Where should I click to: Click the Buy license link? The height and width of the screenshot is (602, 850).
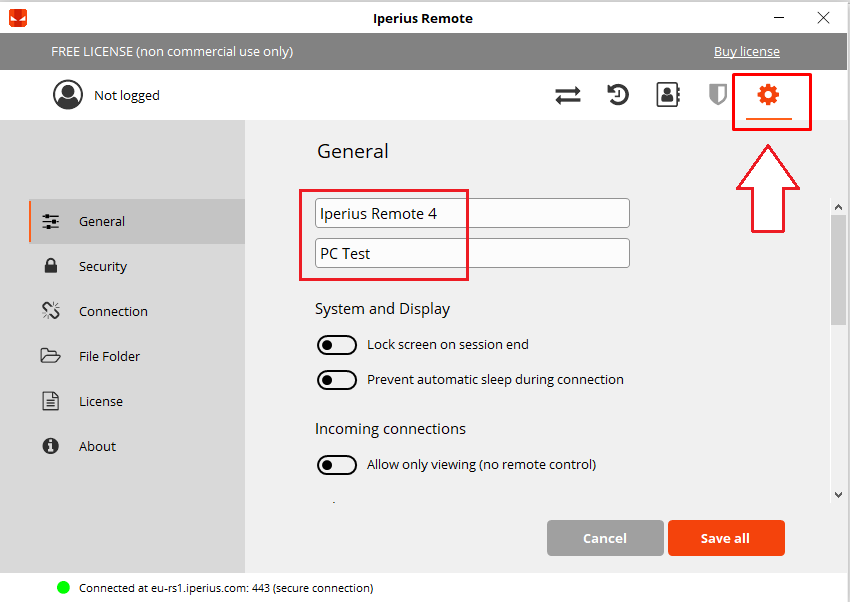pos(746,51)
